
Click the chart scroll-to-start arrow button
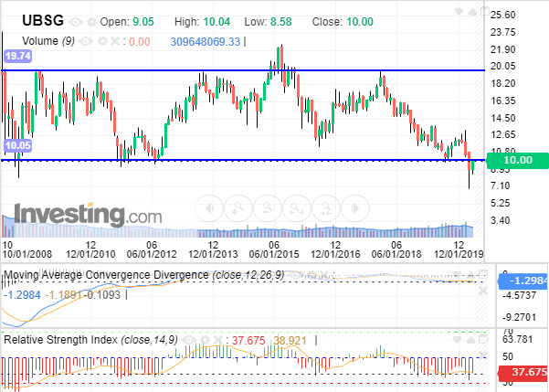pos(209,208)
